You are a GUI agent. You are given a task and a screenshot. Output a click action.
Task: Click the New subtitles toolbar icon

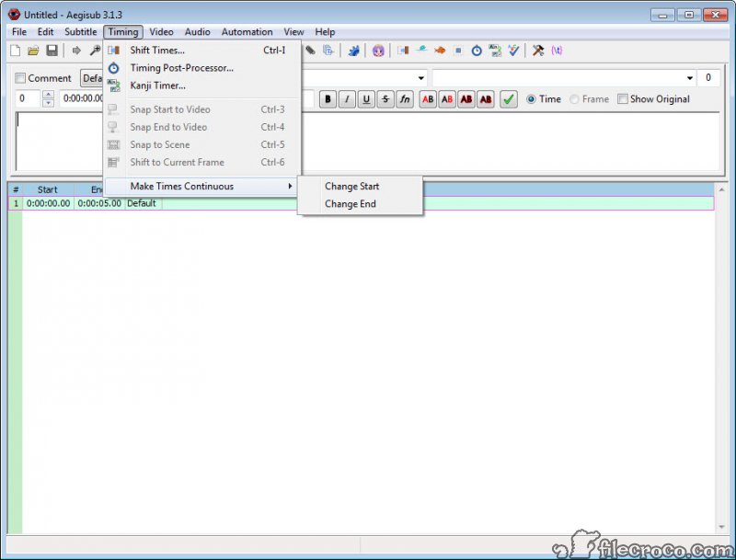pos(15,51)
